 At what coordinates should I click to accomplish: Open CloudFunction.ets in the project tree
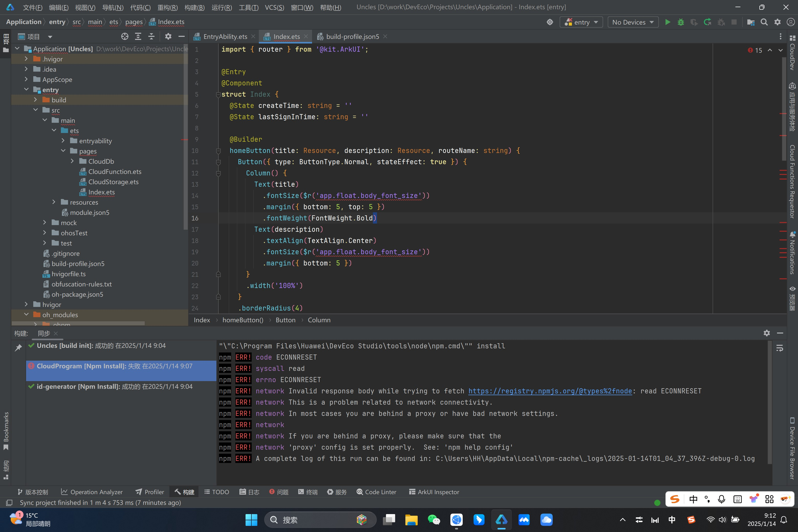115,171
